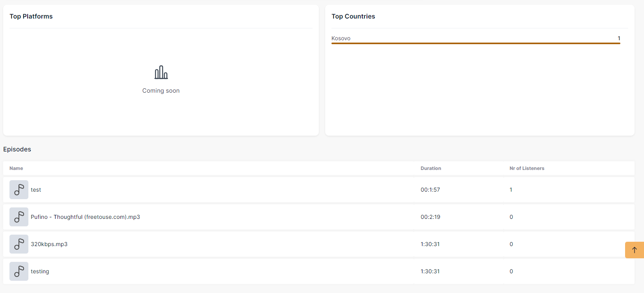Open Pufino - Thoughtful (freetouse.com).mp3 episode
The width and height of the screenshot is (644, 293).
85,217
